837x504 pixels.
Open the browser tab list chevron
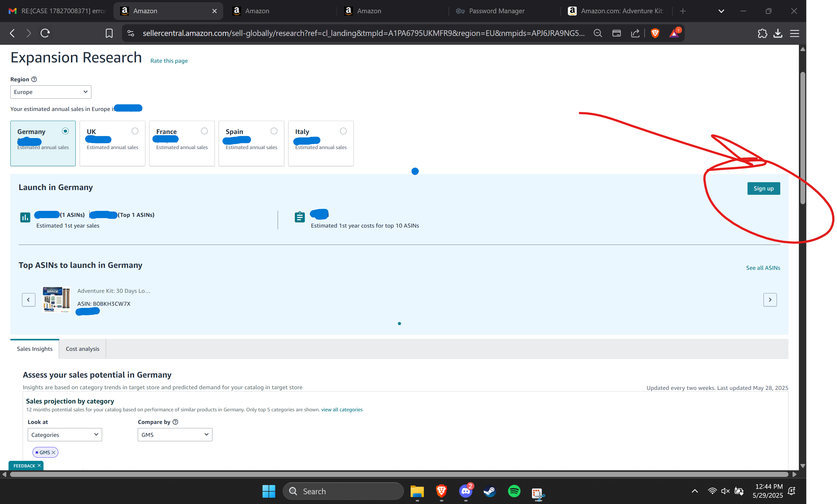[721, 11]
